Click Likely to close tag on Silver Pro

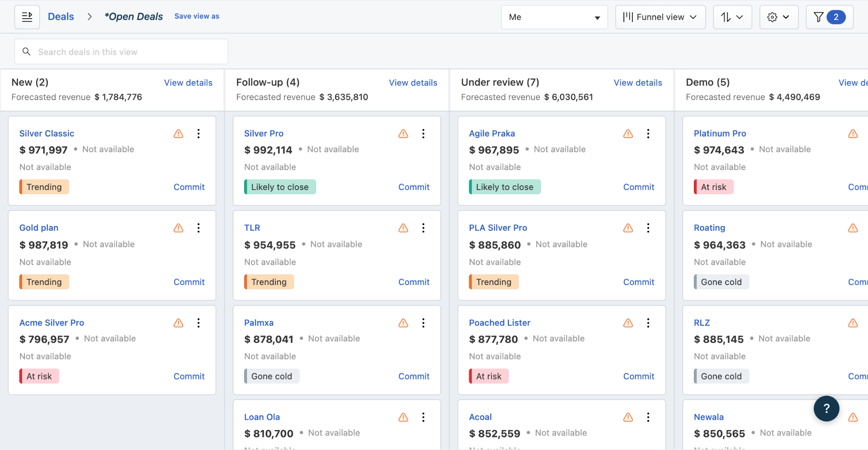280,187
